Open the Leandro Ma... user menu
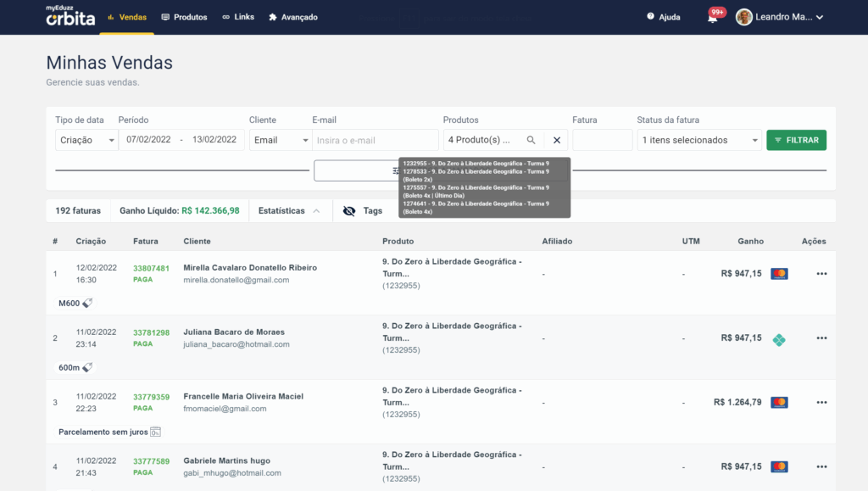The image size is (868, 491). [780, 17]
